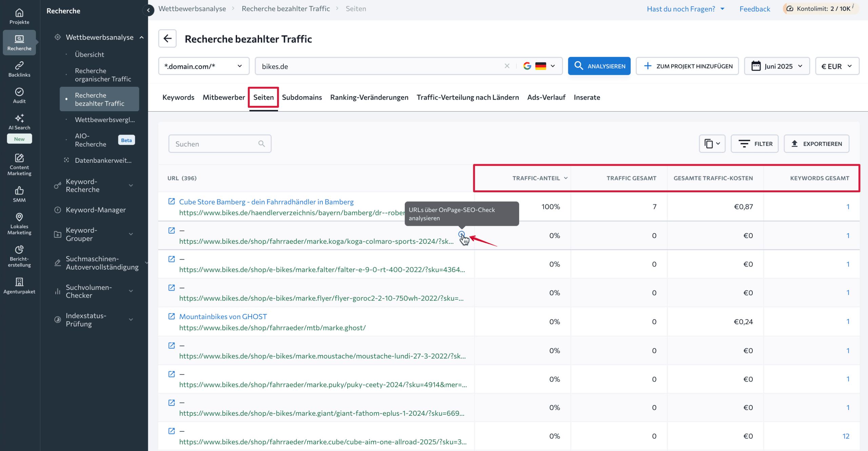Open external link icon for koga-colmaro URL
Image resolution: width=868 pixels, height=451 pixels.
point(172,230)
